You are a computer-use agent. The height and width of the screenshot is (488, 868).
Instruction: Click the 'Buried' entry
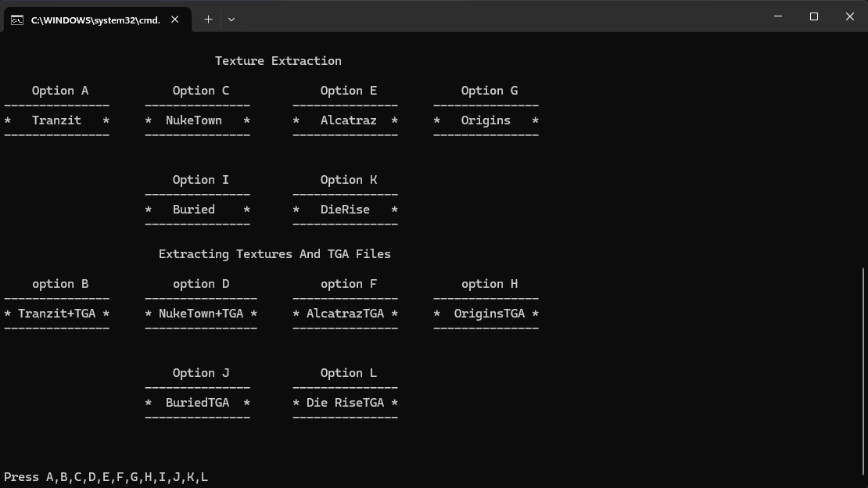click(x=194, y=210)
